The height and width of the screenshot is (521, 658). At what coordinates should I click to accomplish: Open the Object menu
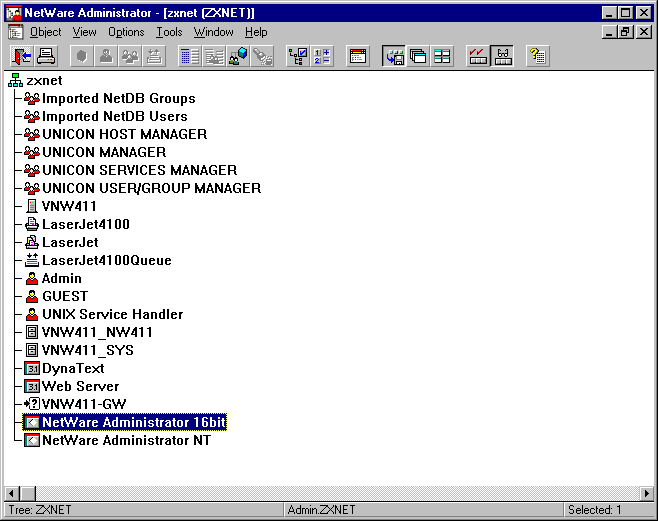click(x=45, y=32)
